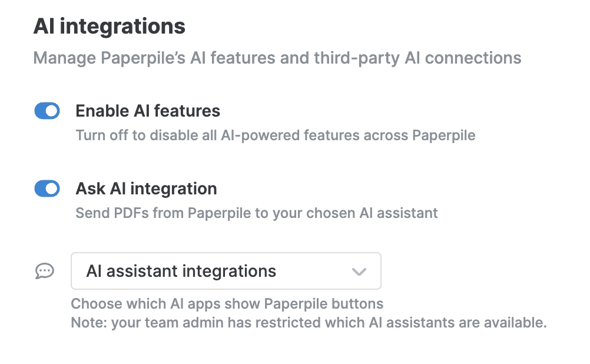
Task: Expand the list using the dropdown's down arrow
Action: point(359,272)
